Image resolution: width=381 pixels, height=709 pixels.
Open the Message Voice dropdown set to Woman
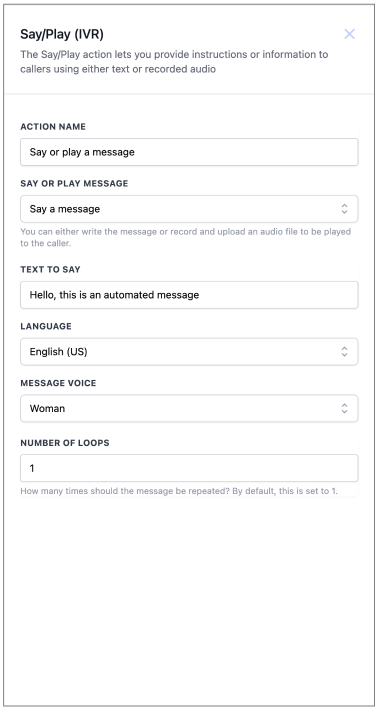point(189,409)
